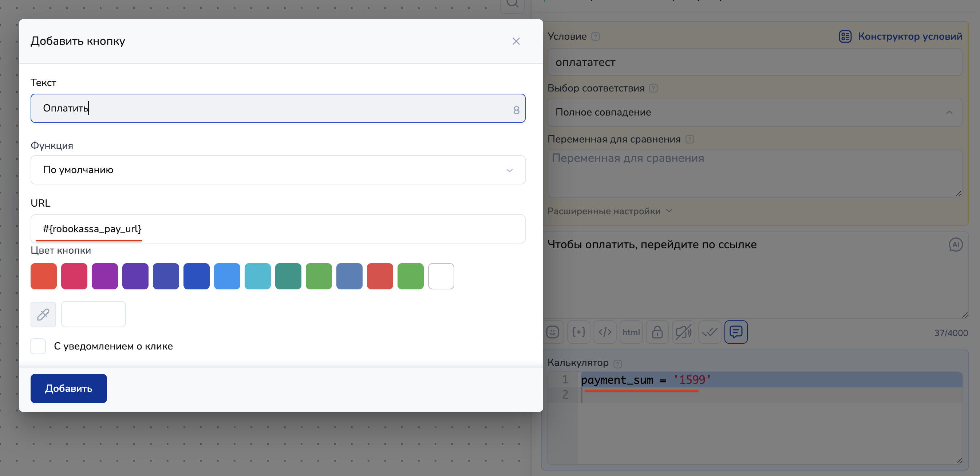Choose the teal green color swatch
This screenshot has width=980, height=476.
pyautogui.click(x=288, y=276)
